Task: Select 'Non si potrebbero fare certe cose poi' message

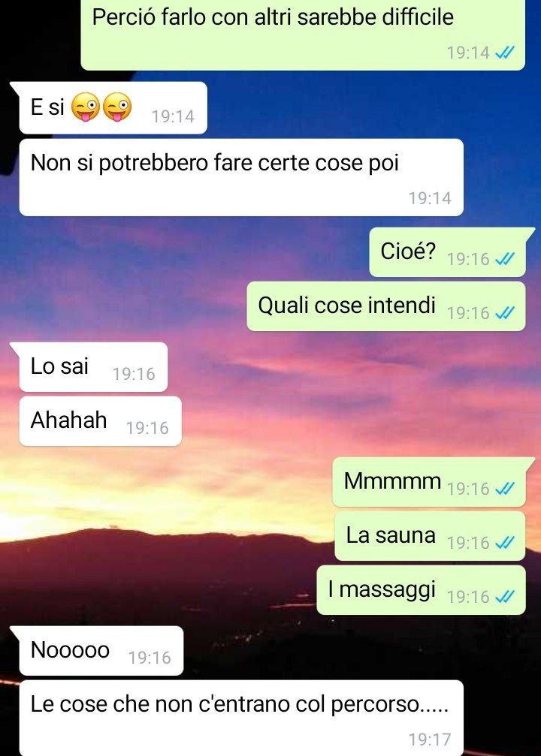Action: (x=241, y=177)
